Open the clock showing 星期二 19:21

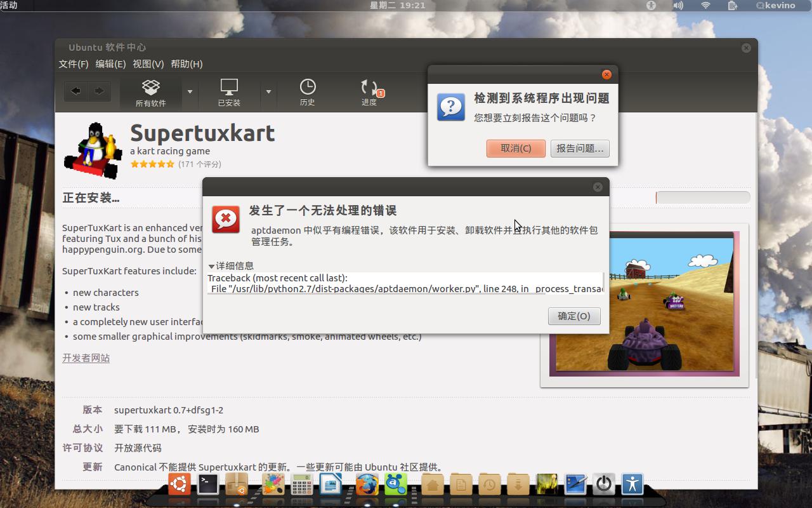[x=397, y=5]
